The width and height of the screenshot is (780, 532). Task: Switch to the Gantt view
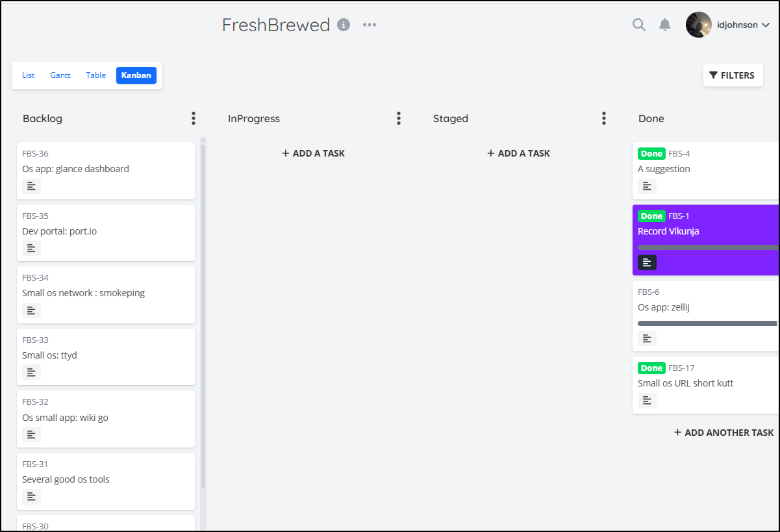coord(60,75)
